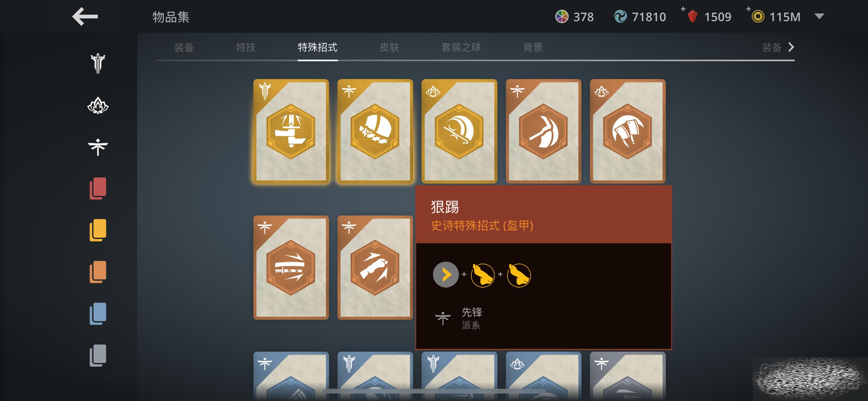Switch to the 装备 tab
The height and width of the screenshot is (401, 868).
click(x=184, y=47)
